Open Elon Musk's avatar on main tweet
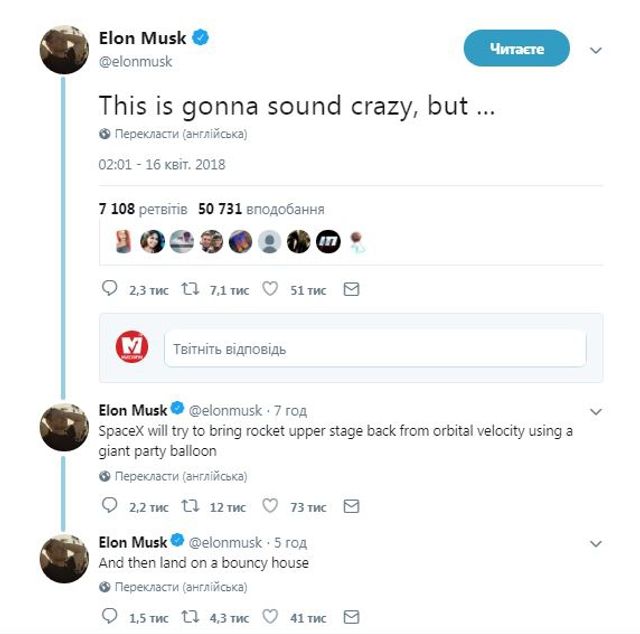 tap(64, 48)
